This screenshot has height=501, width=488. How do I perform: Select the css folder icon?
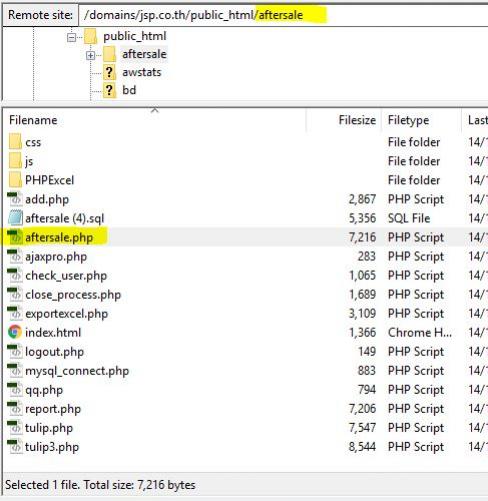tap(15, 142)
